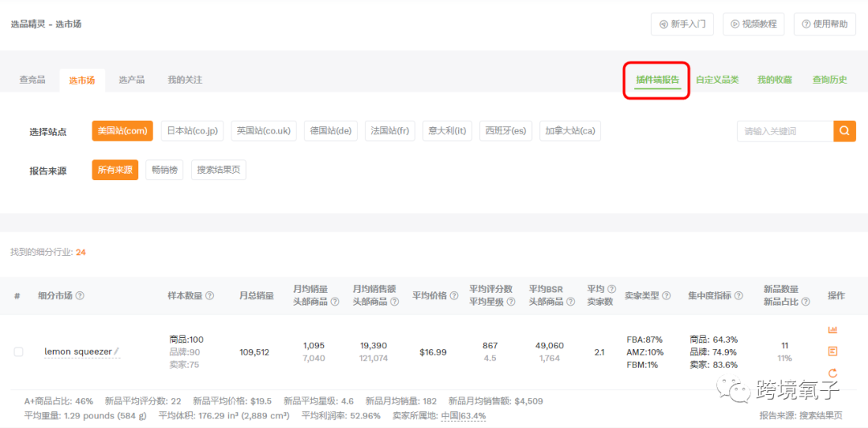Filter reports by 搜索结果页 source

click(x=219, y=171)
